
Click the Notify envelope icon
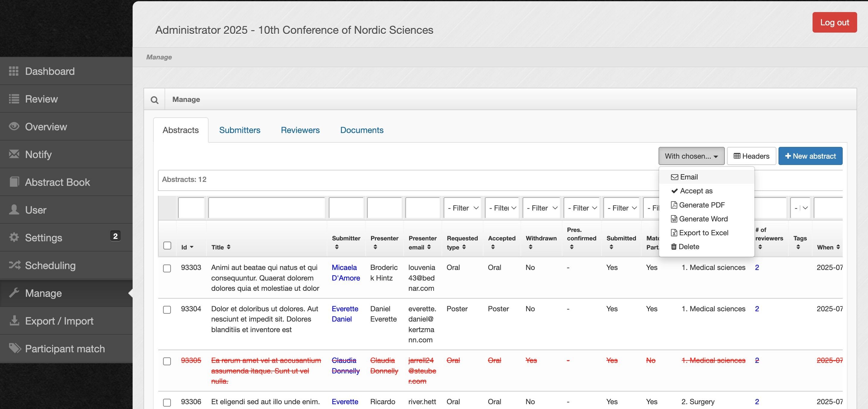point(14,154)
